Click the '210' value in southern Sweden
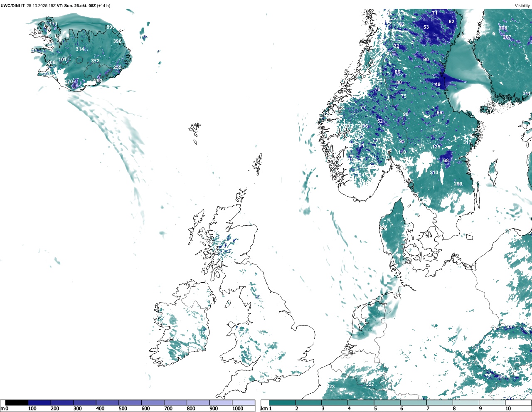The image size is (532, 412). [x=434, y=173]
